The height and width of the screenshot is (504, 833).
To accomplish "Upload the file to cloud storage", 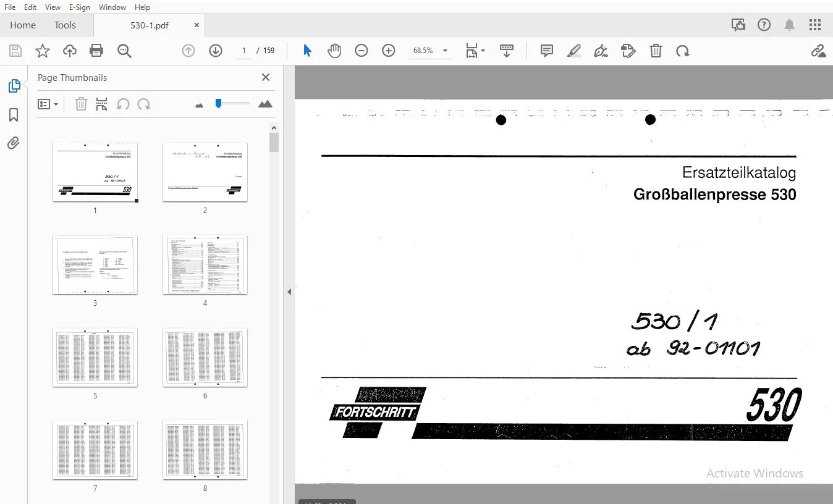I will coord(70,51).
